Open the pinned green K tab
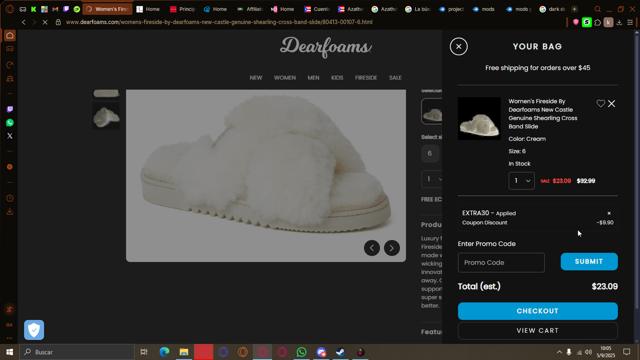640x360 pixels. pyautogui.click(x=33, y=9)
